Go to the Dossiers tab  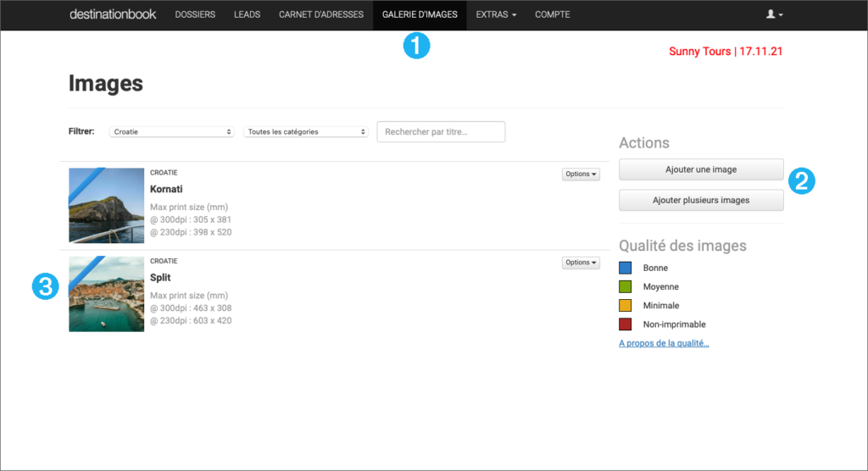195,14
